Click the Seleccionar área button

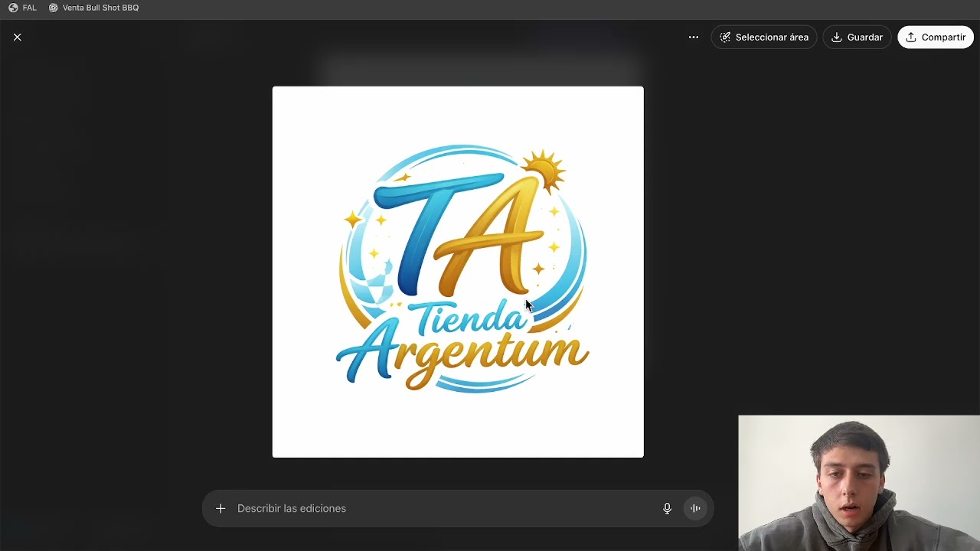[x=764, y=37]
